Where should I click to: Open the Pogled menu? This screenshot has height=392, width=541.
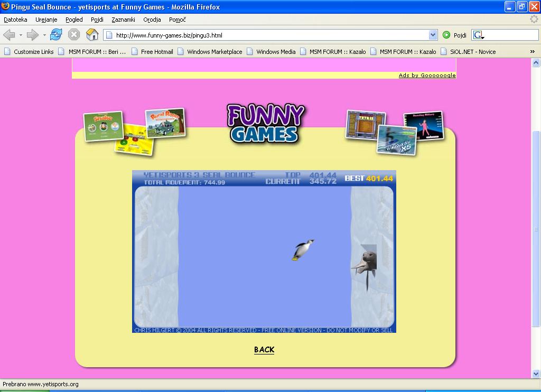click(74, 20)
